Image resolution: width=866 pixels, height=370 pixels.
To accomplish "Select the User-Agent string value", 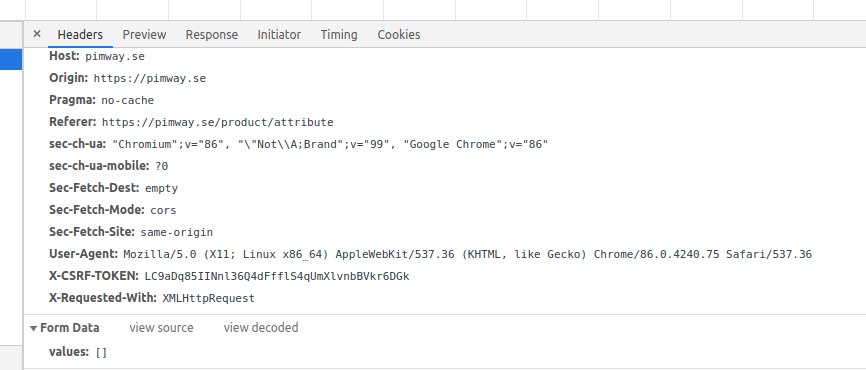I will coord(467,255).
